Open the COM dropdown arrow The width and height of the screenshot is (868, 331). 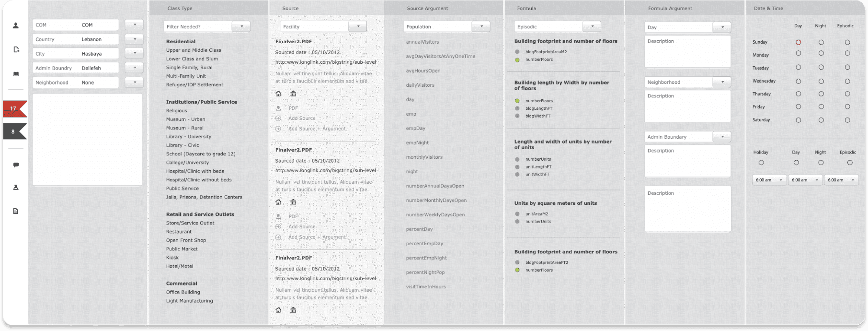135,24
